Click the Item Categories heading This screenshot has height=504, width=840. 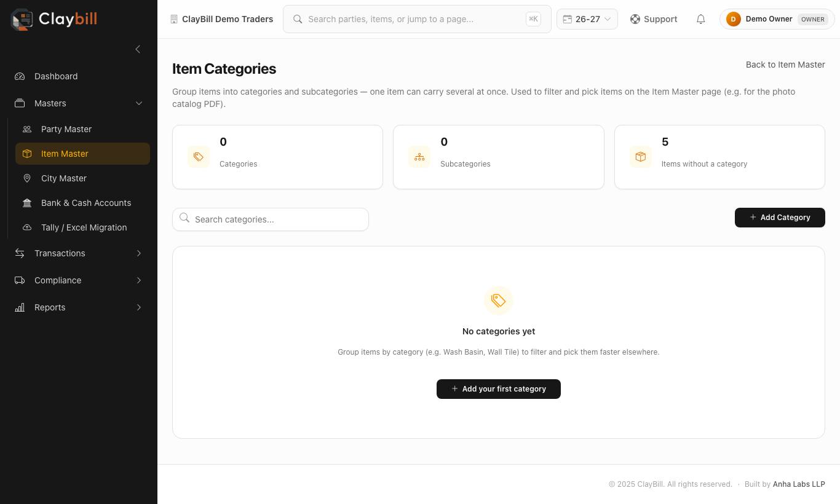click(224, 69)
